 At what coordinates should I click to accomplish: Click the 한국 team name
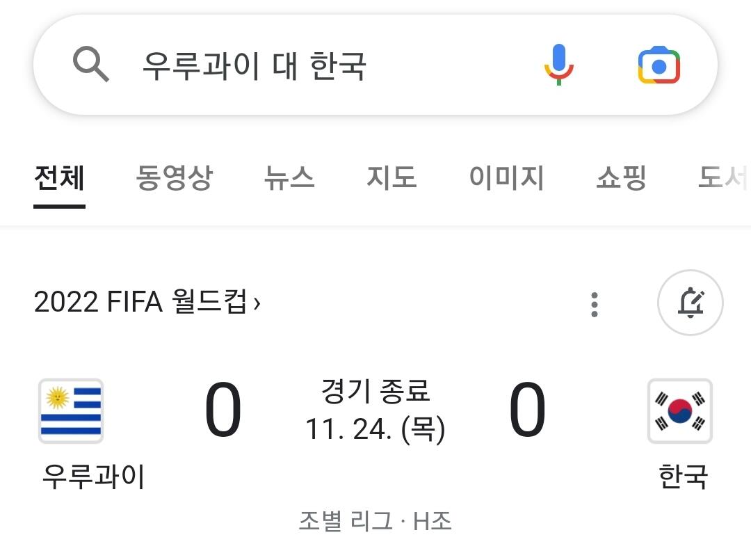[682, 477]
